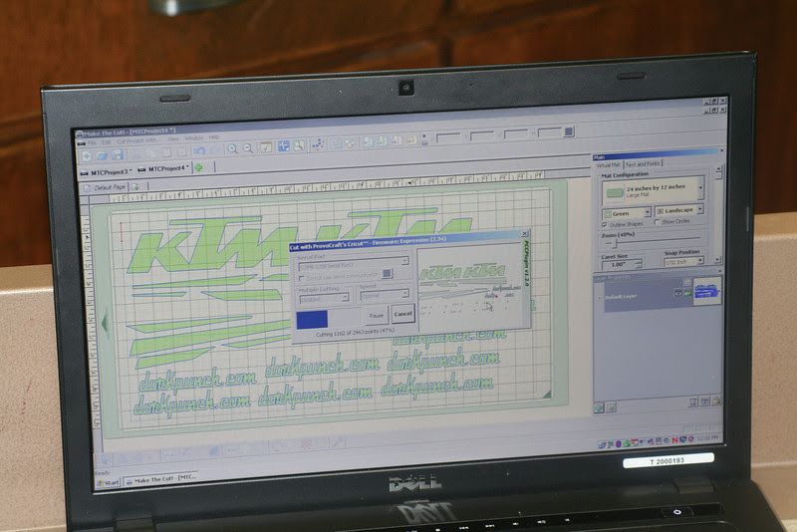Image resolution: width=797 pixels, height=532 pixels.
Task: Click the blue fit-to-view toolbar icon
Action: [x=283, y=146]
